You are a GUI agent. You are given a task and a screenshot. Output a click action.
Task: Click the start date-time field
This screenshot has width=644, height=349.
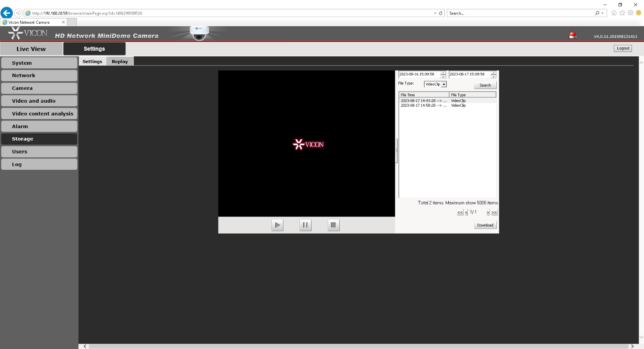[419, 74]
